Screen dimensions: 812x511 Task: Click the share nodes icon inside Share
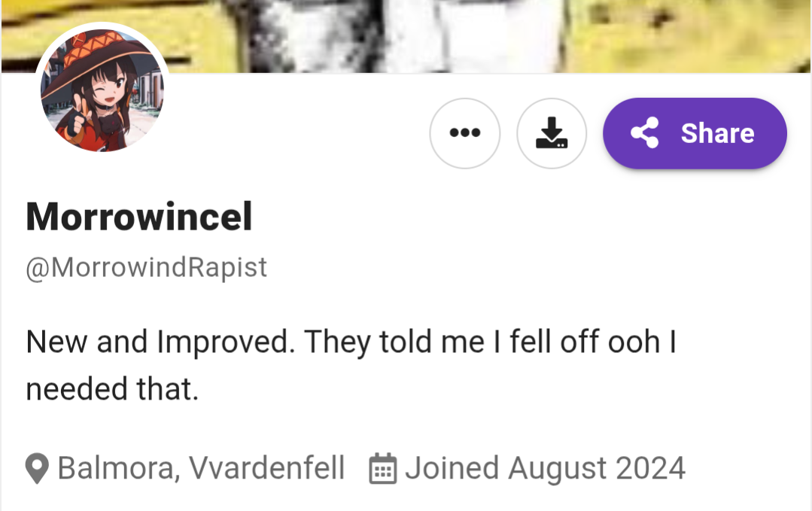coord(645,133)
